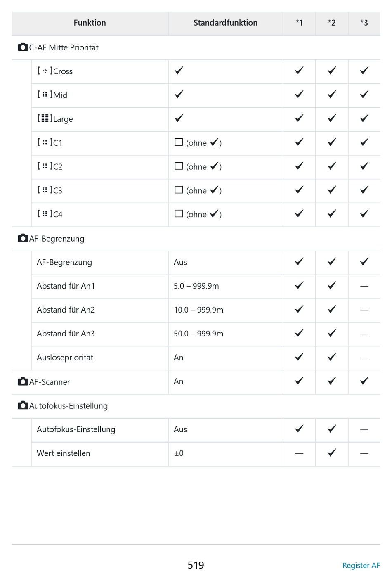
Task: Select the Mid AF target icon
Action: pos(45,95)
